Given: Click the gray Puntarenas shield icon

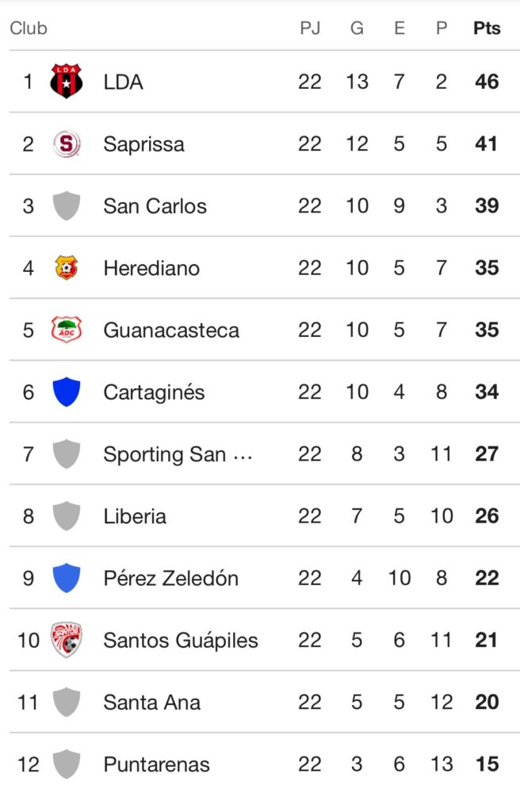Looking at the screenshot, I should pyautogui.click(x=66, y=764).
